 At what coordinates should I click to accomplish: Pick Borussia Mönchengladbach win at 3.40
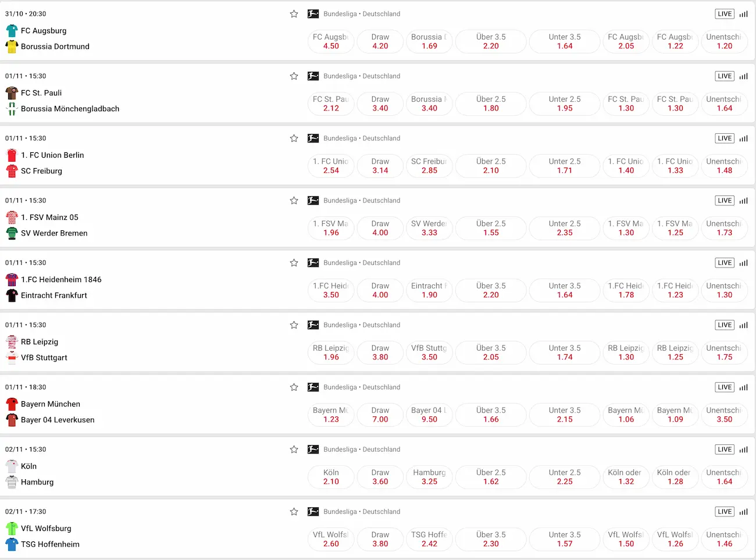[x=429, y=104]
